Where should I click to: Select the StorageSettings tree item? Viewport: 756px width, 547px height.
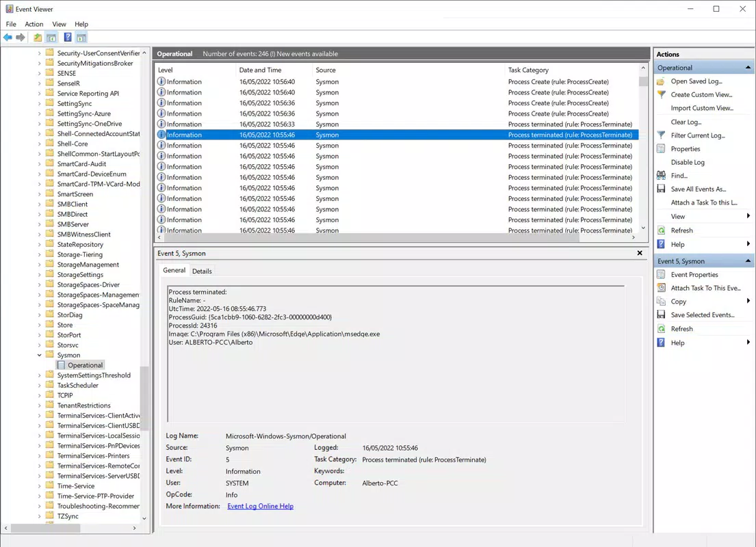point(80,275)
